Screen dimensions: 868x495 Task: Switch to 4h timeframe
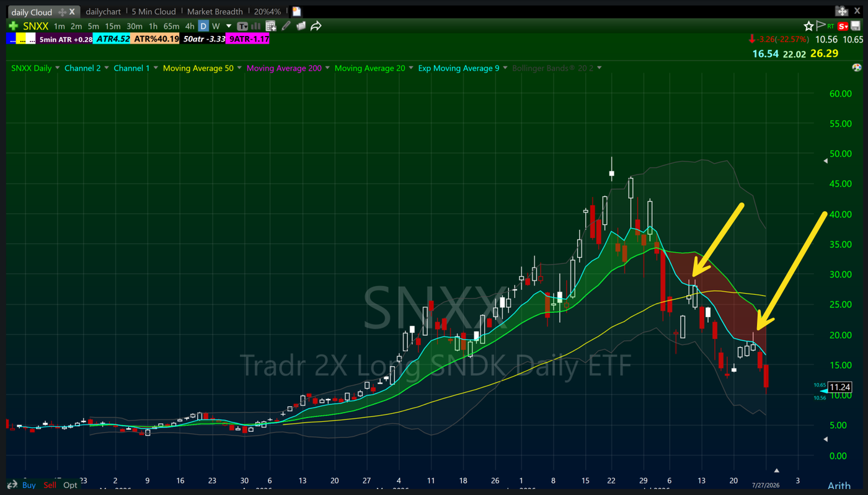[x=190, y=26]
